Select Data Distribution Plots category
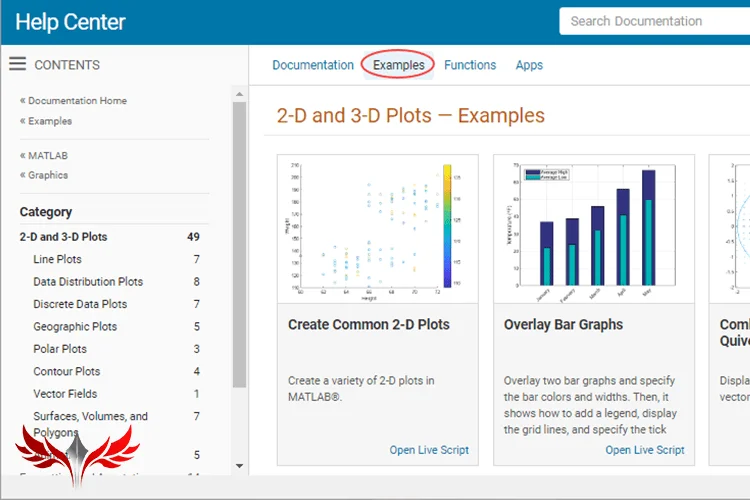The height and width of the screenshot is (500, 750). 88,282
